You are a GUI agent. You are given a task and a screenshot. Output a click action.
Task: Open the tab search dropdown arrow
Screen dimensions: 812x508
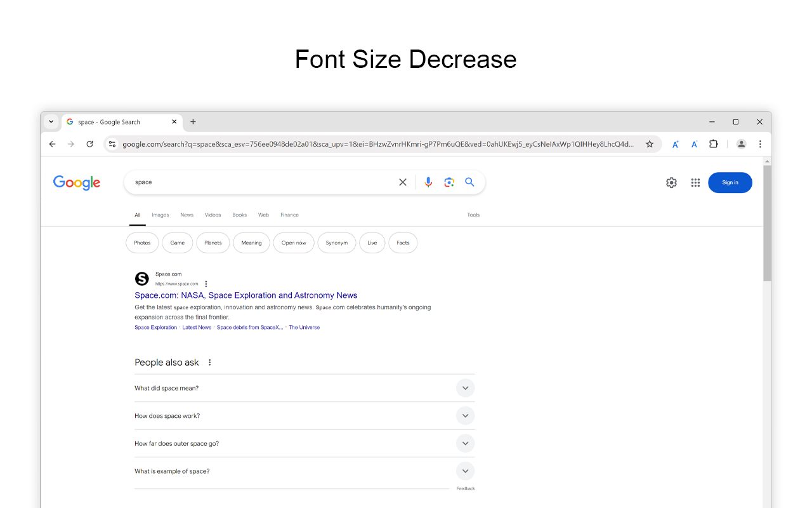tap(51, 121)
